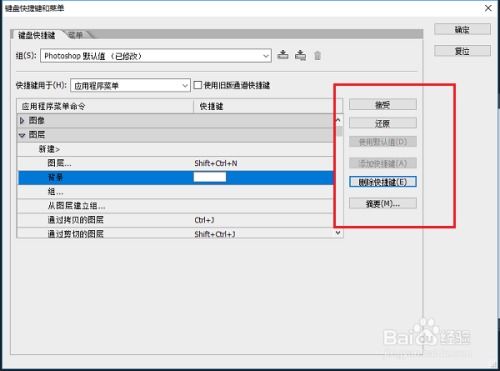The image size is (500, 371).
Task: Collapse the 图层 menu group
Action: [x=22, y=135]
